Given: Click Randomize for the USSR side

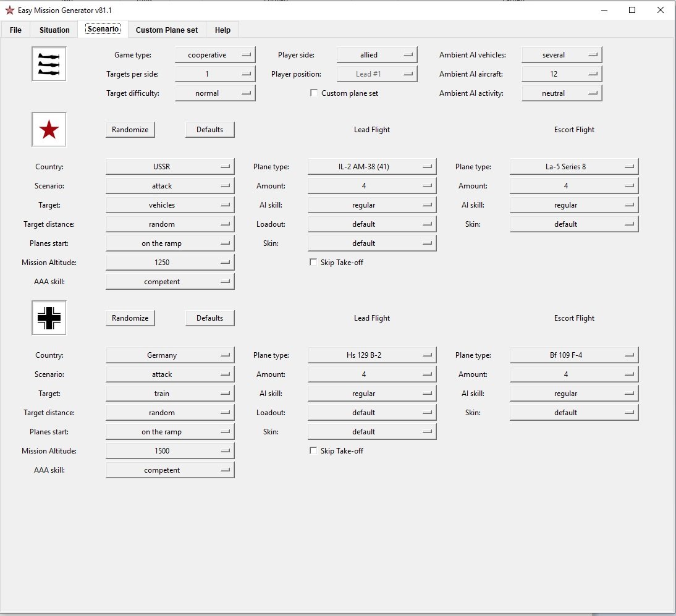Looking at the screenshot, I should click(130, 130).
